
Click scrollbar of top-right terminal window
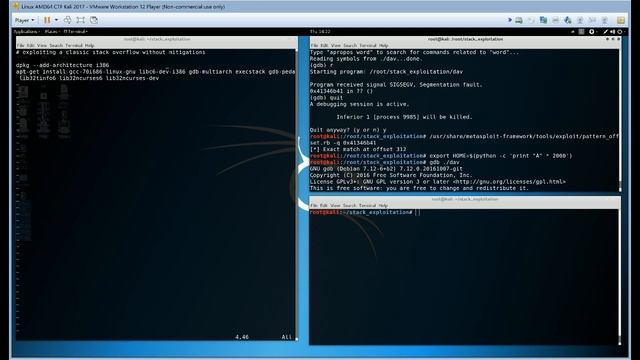coord(620,120)
